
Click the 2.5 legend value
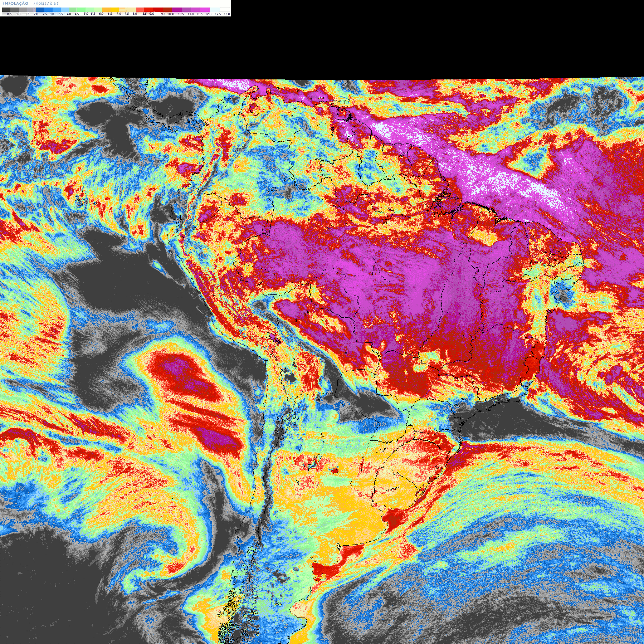(x=45, y=14)
